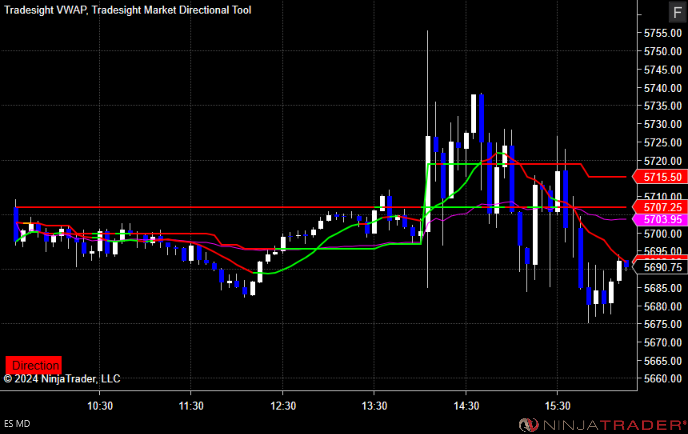Click the 13:30 time axis label
This screenshot has width=688, height=434.
tap(374, 405)
